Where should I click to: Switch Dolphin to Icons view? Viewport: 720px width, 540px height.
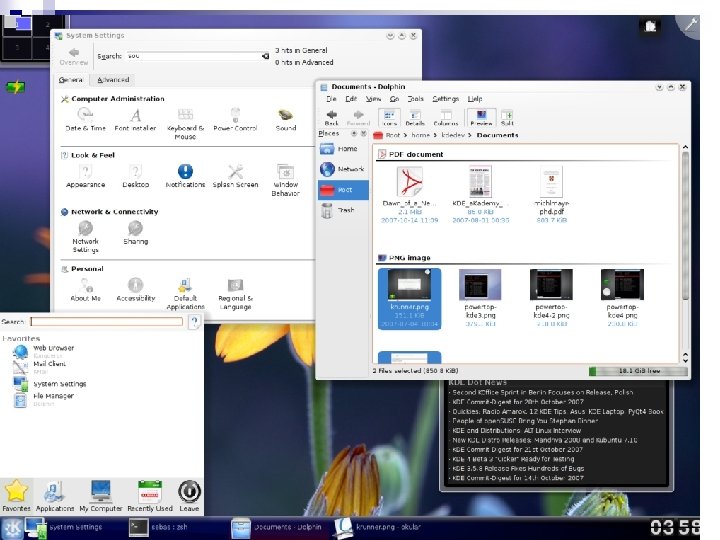(x=389, y=118)
